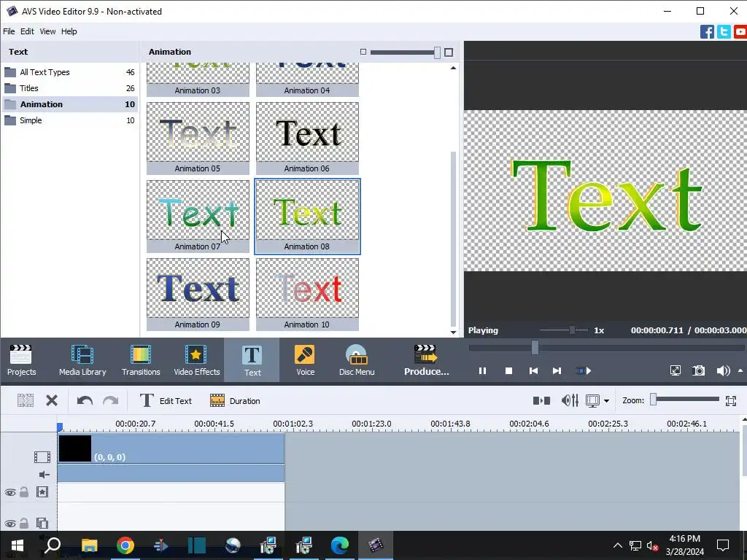This screenshot has width=747, height=560.
Task: Redo the last action
Action: [x=111, y=401]
